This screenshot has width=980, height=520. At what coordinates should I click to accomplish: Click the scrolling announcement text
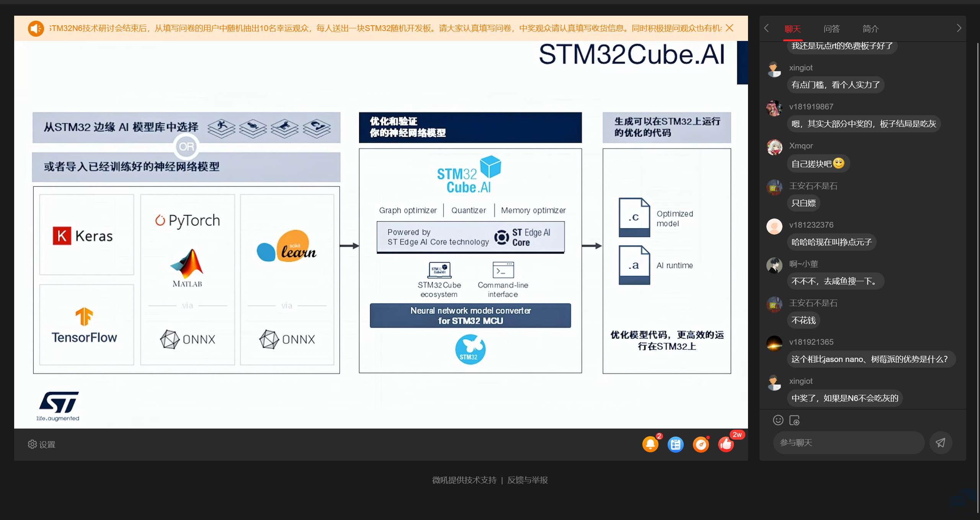(385, 28)
